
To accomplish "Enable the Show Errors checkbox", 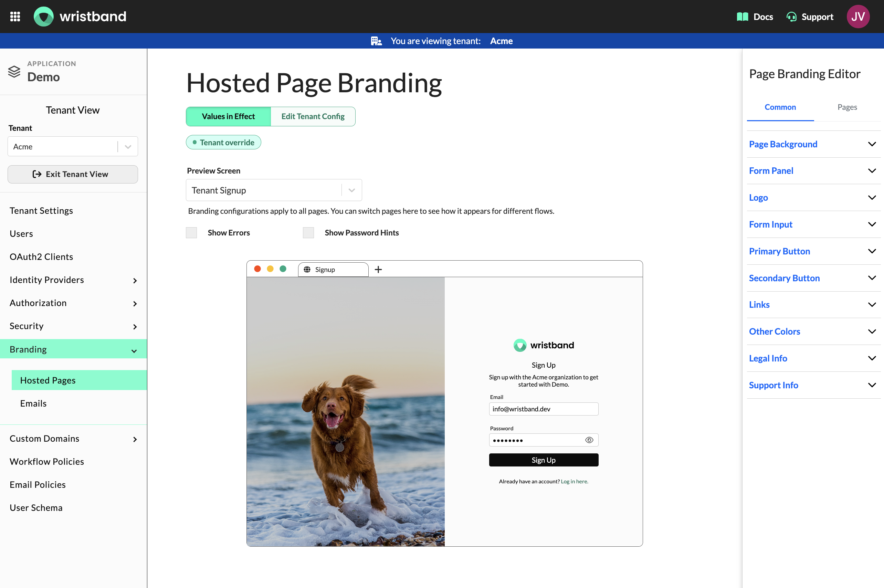I will 191,232.
